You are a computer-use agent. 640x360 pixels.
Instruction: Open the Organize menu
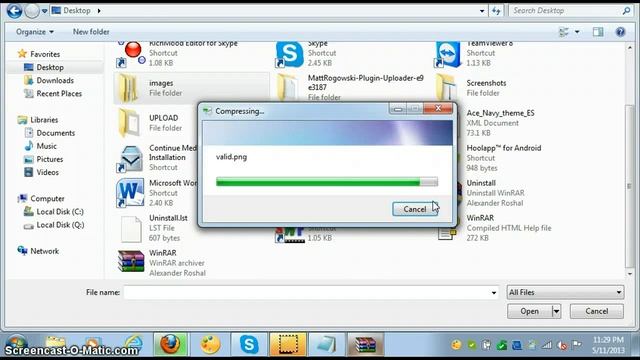click(35, 32)
